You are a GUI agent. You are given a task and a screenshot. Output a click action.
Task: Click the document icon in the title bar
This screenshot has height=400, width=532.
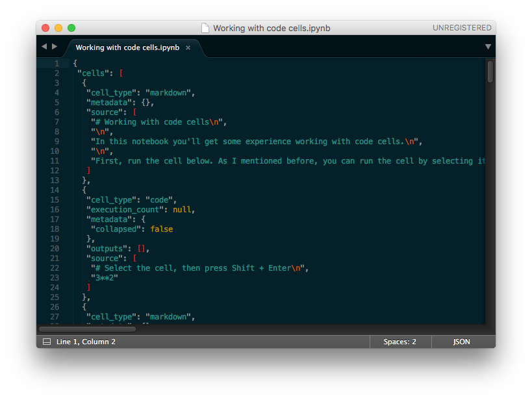pos(204,28)
